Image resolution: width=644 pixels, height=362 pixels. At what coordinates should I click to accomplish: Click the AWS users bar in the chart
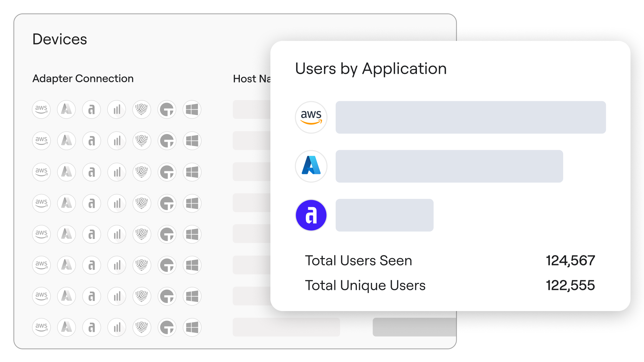pyautogui.click(x=471, y=117)
